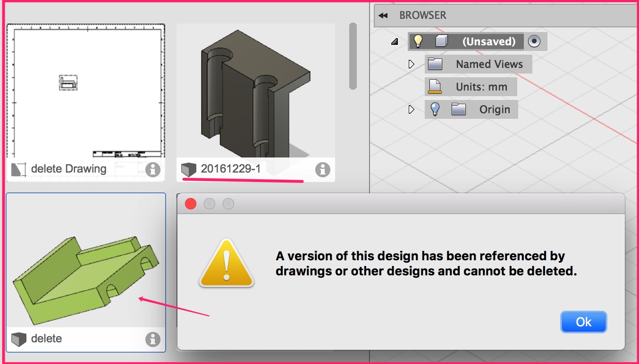
Task: Collapse the Browser panel with its double arrow
Action: point(382,15)
